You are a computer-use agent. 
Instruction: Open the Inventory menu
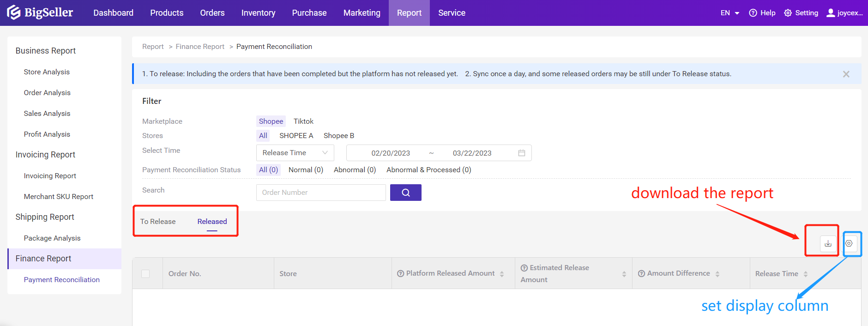[x=258, y=13]
